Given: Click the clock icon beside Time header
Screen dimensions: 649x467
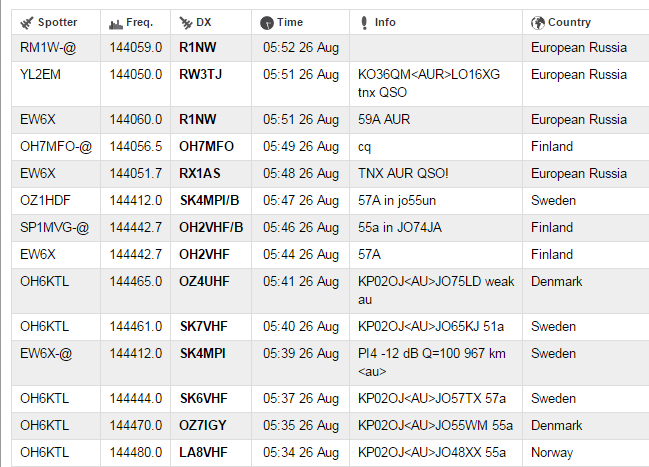Looking at the screenshot, I should (x=266, y=22).
